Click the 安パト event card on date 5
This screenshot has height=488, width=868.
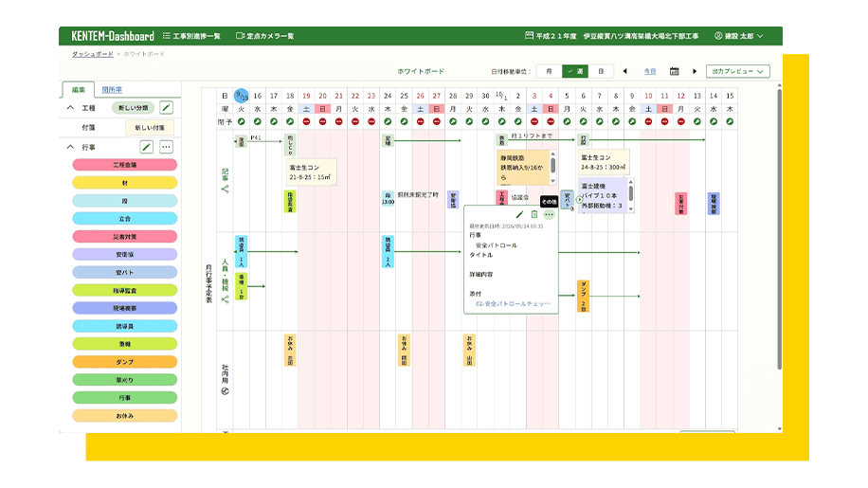pyautogui.click(x=567, y=200)
